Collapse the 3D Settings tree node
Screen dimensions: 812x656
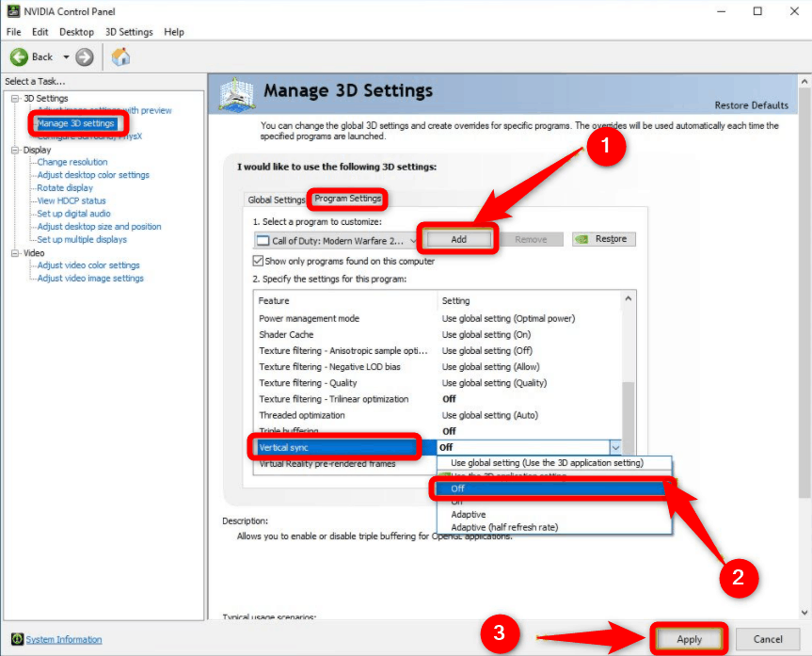15,99
